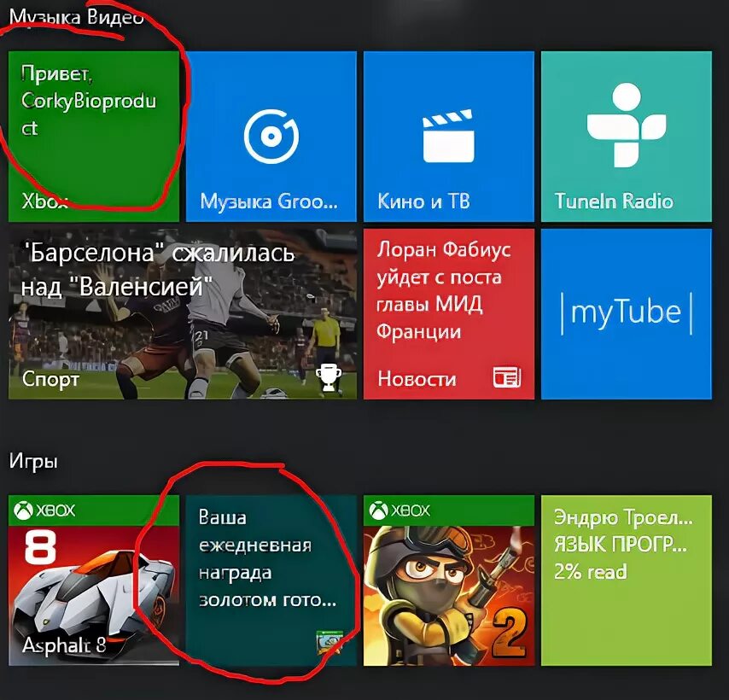Open the TuneIn Radio tile

(x=627, y=137)
